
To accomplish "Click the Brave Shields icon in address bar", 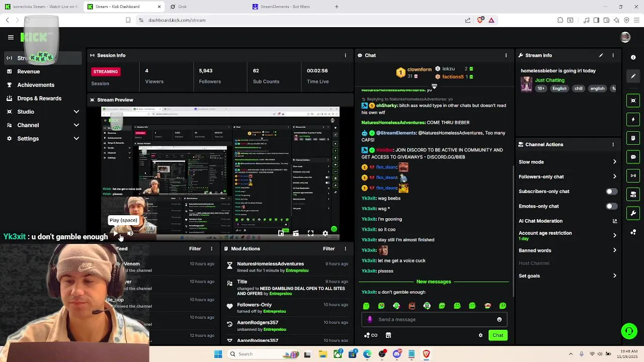I will (x=480, y=20).
